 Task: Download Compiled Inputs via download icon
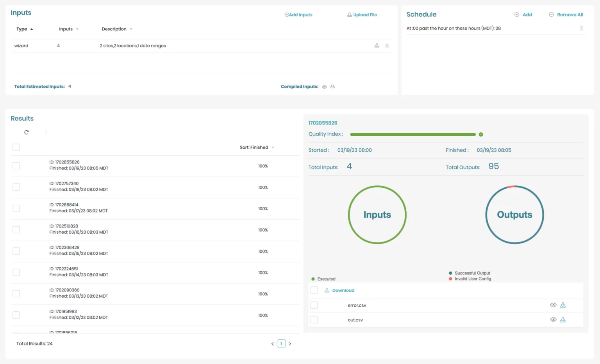(x=333, y=86)
